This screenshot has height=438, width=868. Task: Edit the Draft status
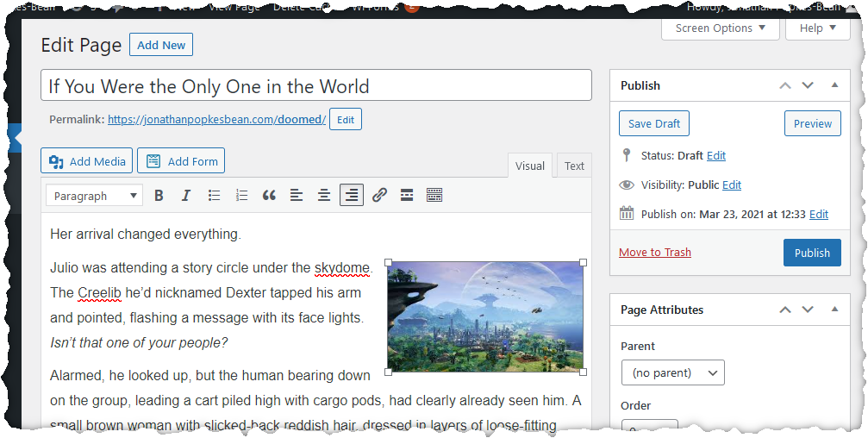coord(715,155)
